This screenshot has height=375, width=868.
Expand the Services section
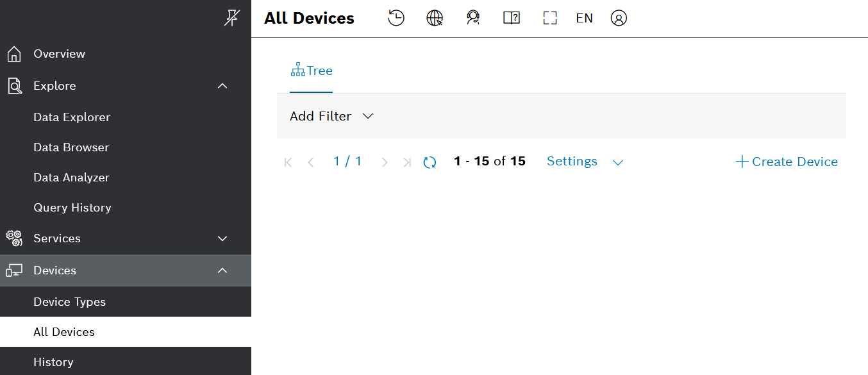222,238
